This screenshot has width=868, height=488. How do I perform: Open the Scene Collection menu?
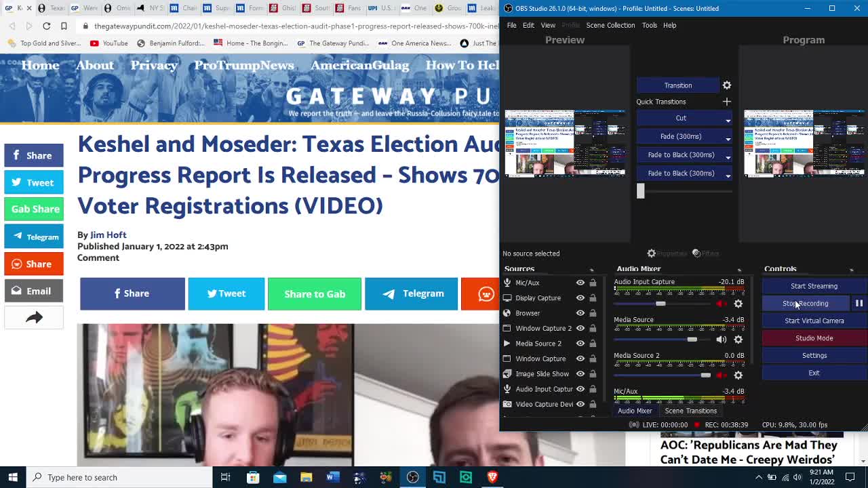610,25
